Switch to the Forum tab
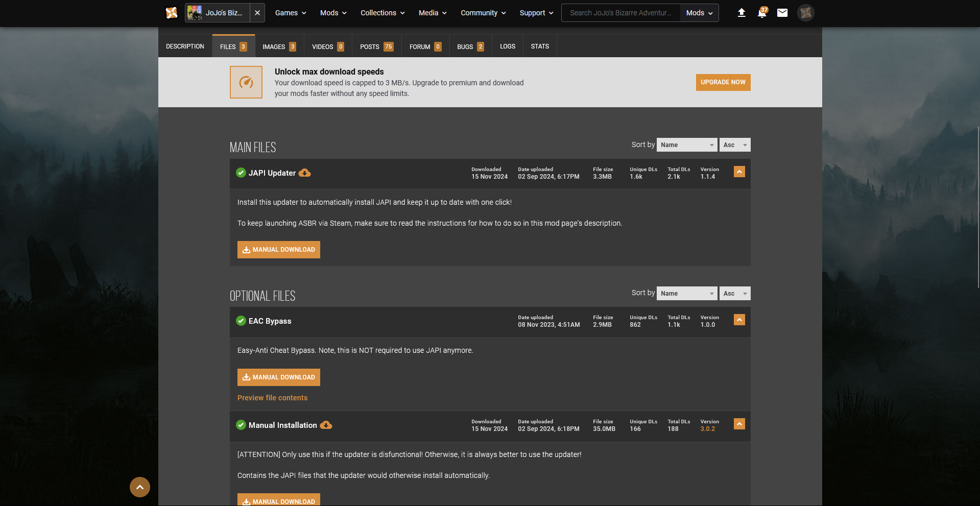This screenshot has height=506, width=980. pyautogui.click(x=425, y=46)
